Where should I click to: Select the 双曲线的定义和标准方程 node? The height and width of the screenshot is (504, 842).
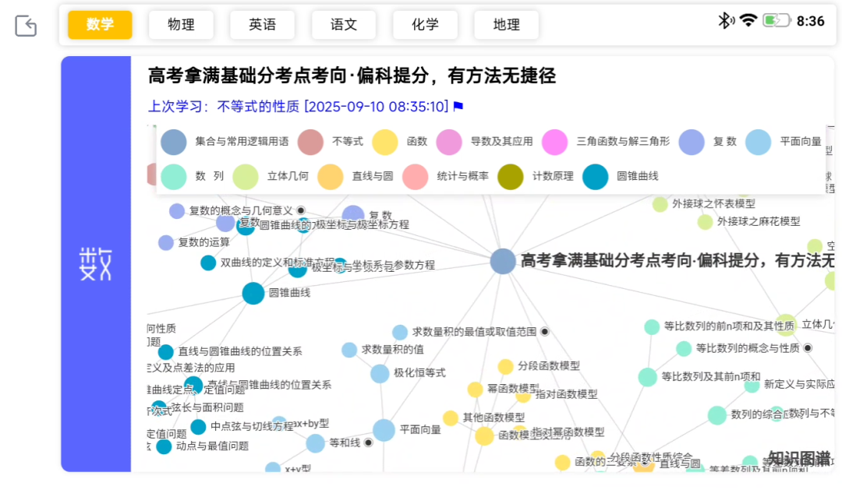point(208,263)
